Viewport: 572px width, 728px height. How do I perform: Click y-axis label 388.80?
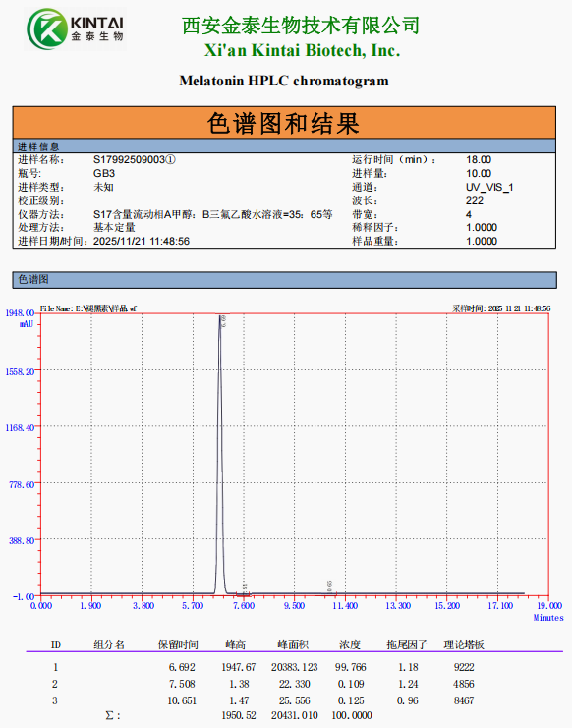22,541
